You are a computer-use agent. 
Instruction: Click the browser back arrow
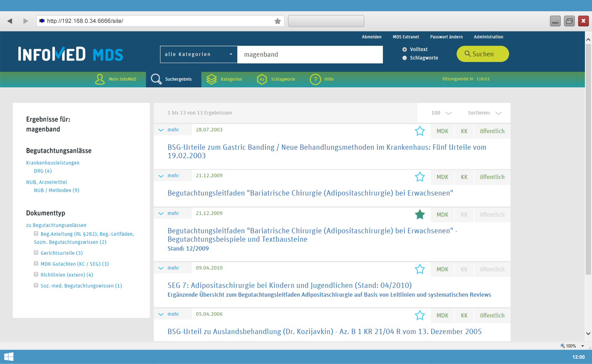pos(10,21)
